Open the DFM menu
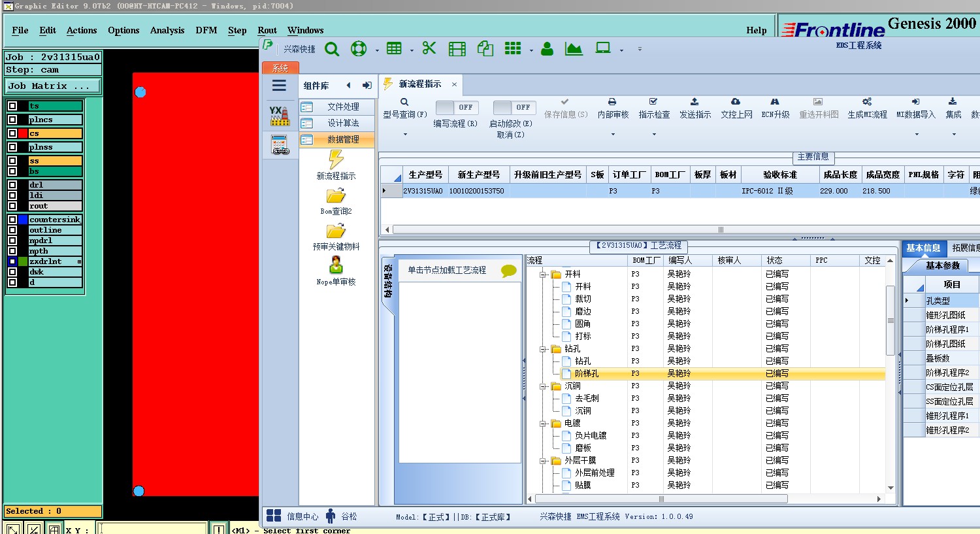980x534 pixels. click(x=206, y=30)
